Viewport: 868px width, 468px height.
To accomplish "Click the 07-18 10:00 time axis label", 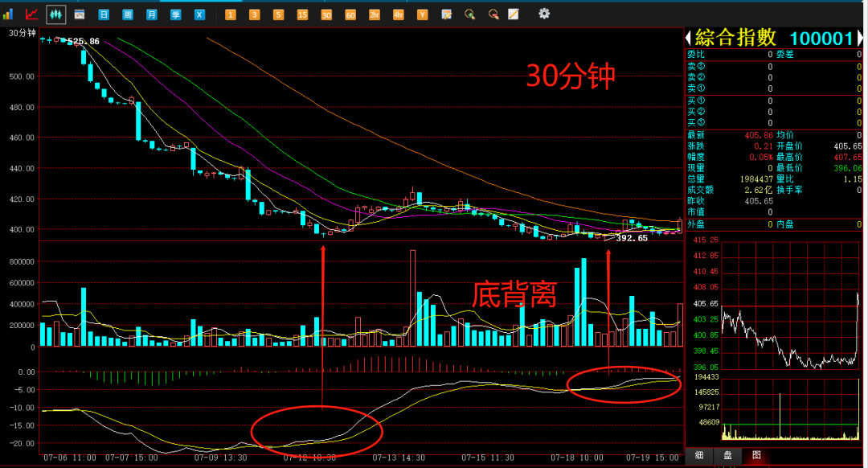I will (577, 458).
